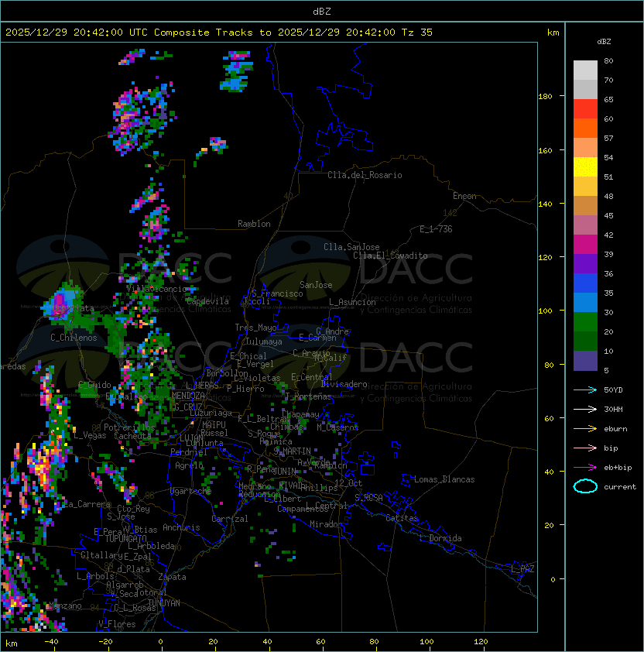Click the 'S_Francisco' map label
644x652 pixels.
click(x=277, y=293)
